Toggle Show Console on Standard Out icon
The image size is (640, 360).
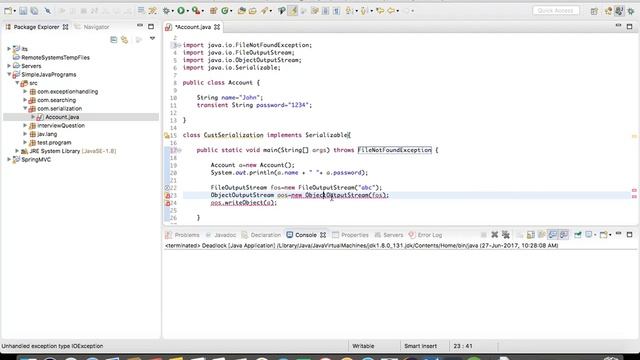[553, 235]
